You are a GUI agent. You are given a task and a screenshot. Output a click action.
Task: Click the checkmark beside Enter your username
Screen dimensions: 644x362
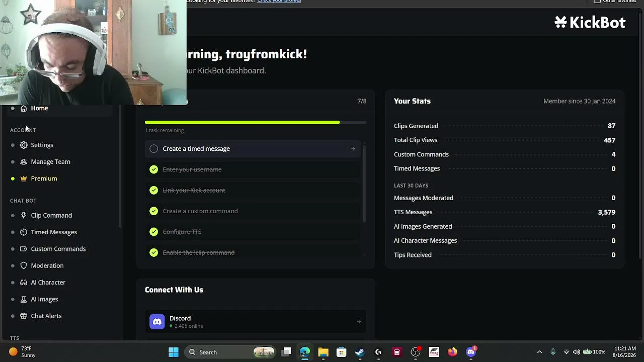pyautogui.click(x=154, y=169)
